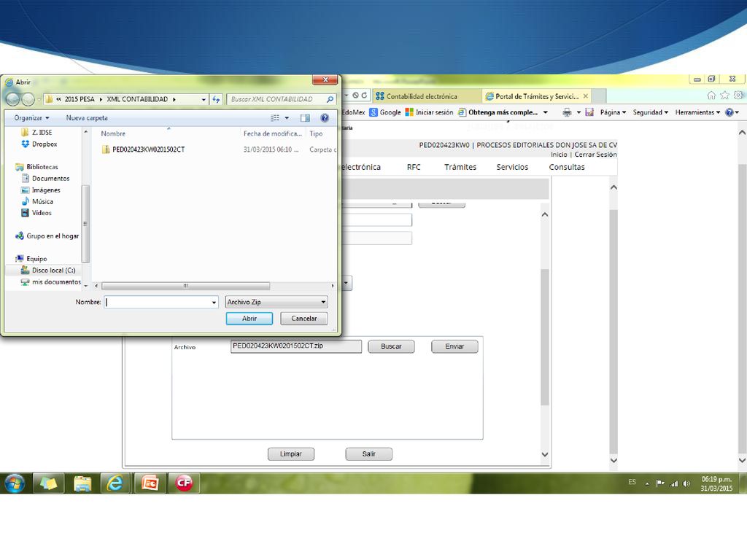Open the Iniciar sesión favorites link

coord(429,112)
